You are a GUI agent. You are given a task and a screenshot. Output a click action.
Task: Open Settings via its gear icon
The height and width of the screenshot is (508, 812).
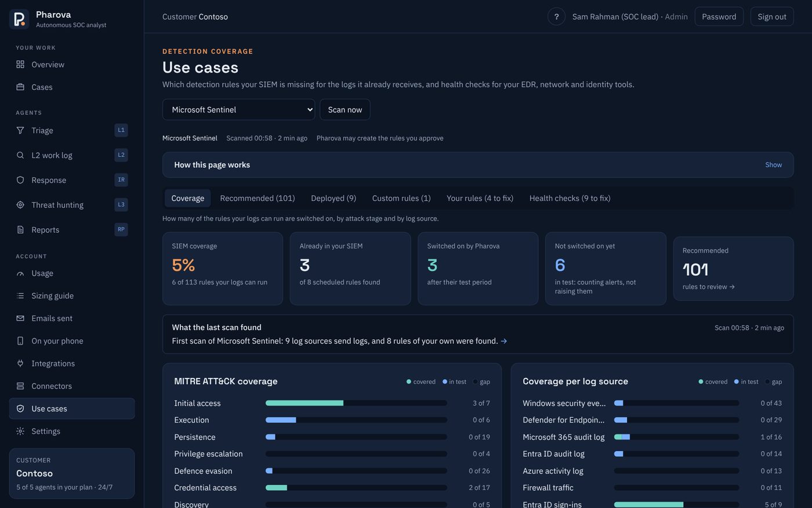click(x=20, y=431)
